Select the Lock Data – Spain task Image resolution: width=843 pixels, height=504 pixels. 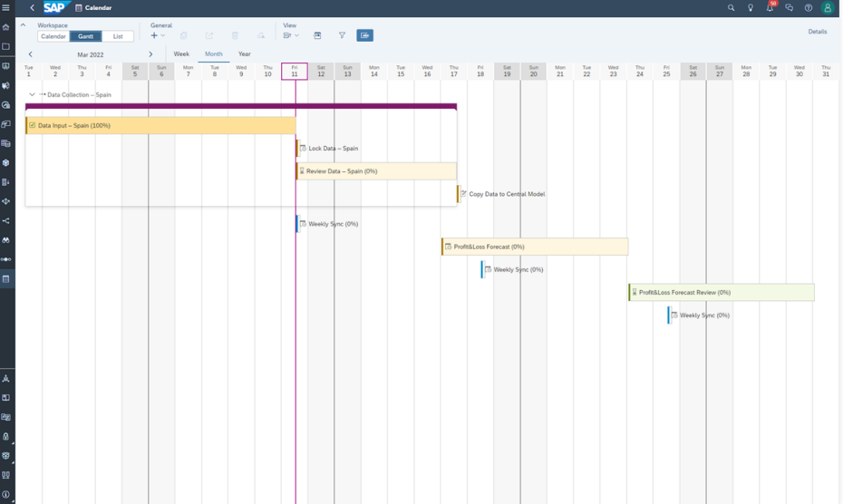pyautogui.click(x=328, y=149)
